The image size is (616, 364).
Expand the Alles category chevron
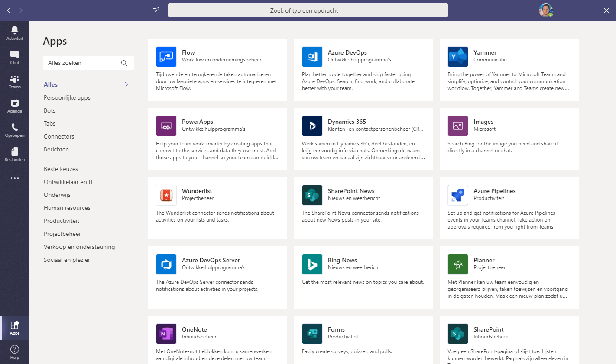(x=126, y=84)
